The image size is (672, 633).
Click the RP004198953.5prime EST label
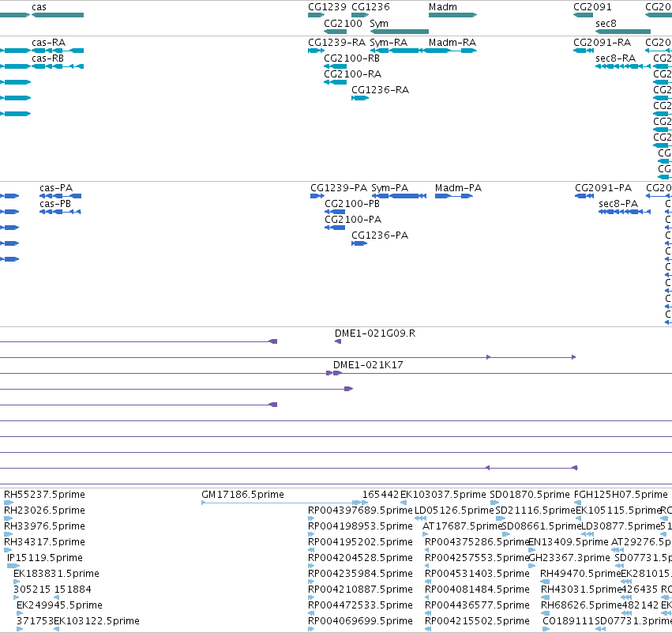coord(360,526)
